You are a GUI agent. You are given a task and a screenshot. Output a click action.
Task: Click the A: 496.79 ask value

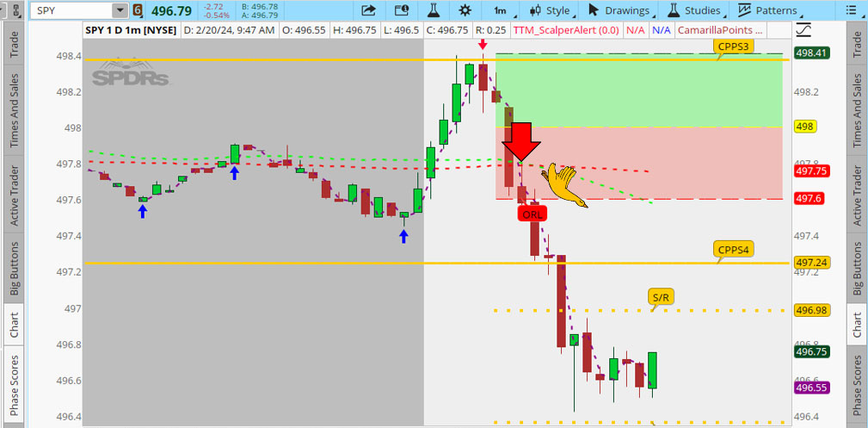260,15
